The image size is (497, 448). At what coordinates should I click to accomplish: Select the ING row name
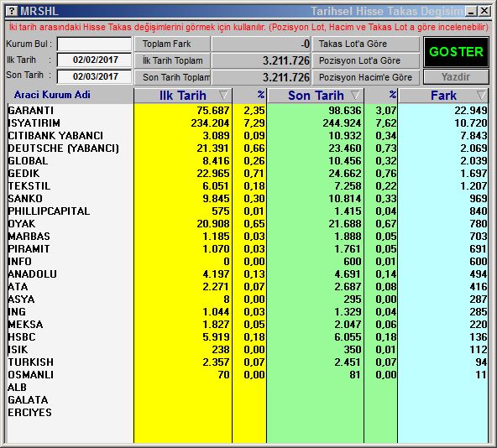point(17,312)
